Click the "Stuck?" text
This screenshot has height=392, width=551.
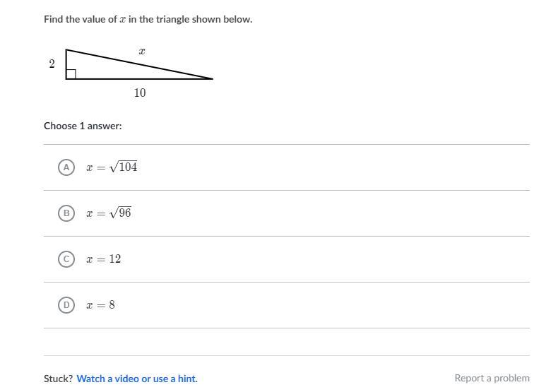pyautogui.click(x=58, y=379)
